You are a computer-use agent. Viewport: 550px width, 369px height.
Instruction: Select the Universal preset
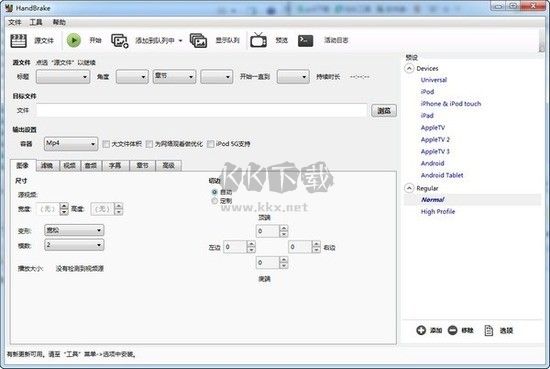(434, 80)
